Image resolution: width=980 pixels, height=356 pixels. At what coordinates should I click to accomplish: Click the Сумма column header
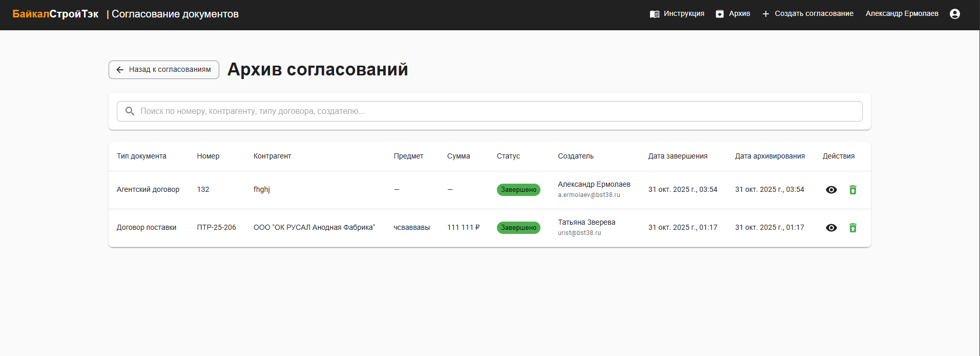tap(458, 156)
